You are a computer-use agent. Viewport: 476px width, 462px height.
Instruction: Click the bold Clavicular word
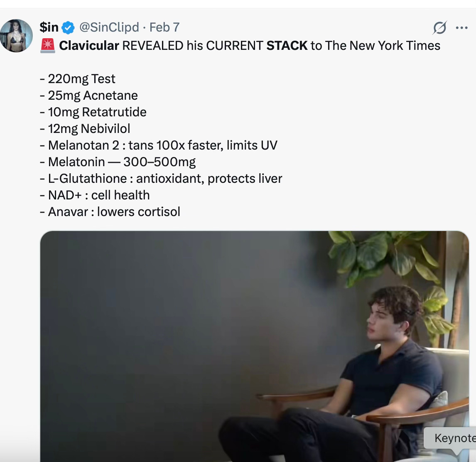click(x=89, y=46)
